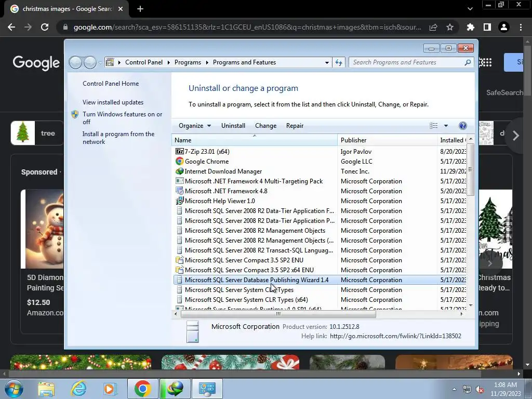
Task: Expand the arrow after Programs breadcrumb
Action: click(207, 62)
